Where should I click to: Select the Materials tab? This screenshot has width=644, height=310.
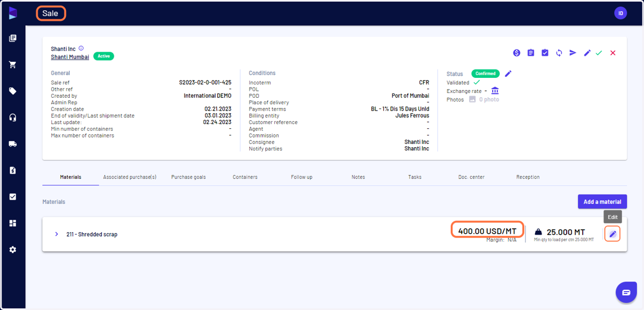point(71,177)
